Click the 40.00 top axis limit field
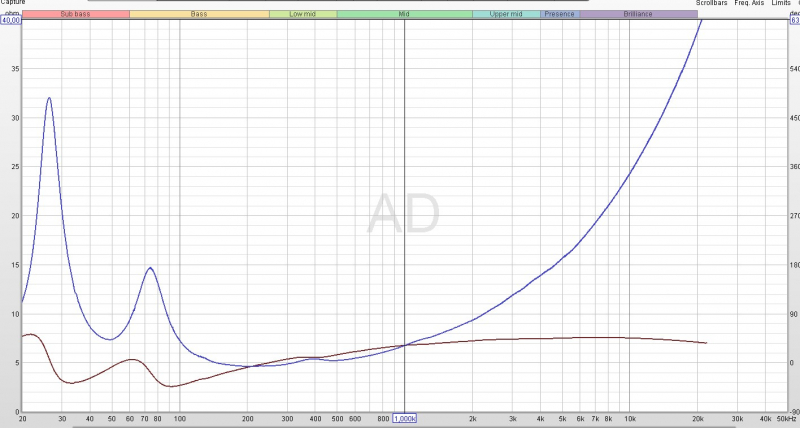This screenshot has height=428, width=800. 11,20
